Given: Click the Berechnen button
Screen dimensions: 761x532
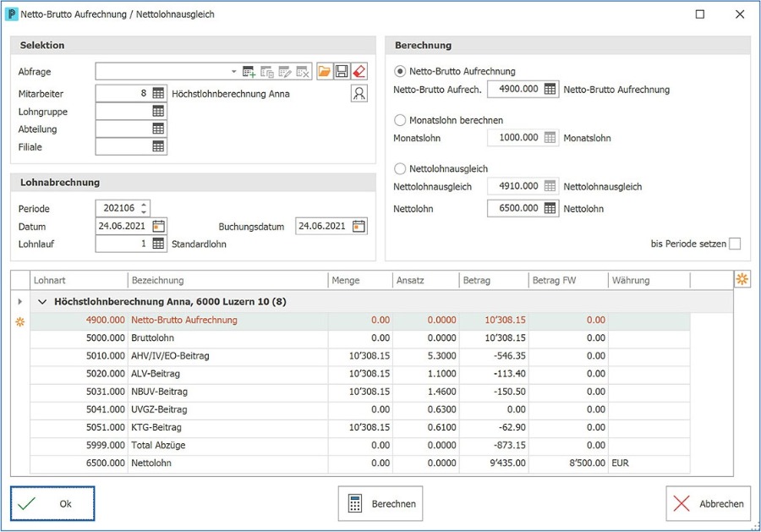Looking at the screenshot, I should tap(380, 504).
